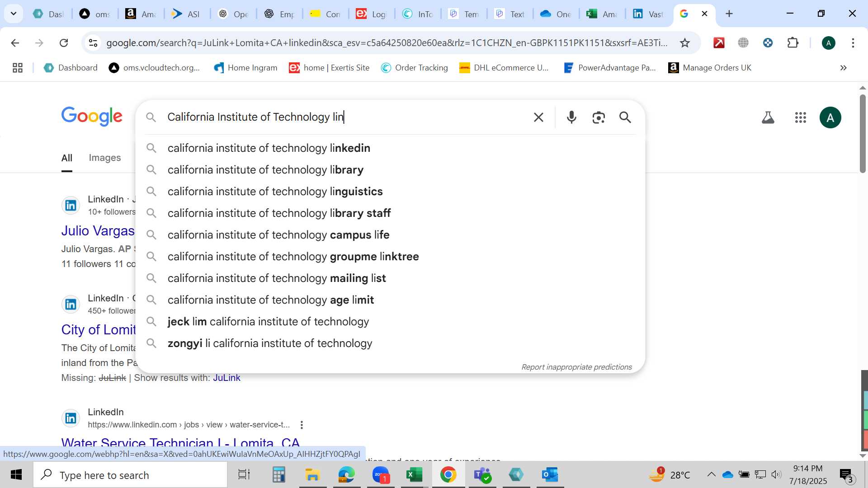This screenshot has height=488, width=868.
Task: Show hidden system tray icons
Action: [711, 474]
